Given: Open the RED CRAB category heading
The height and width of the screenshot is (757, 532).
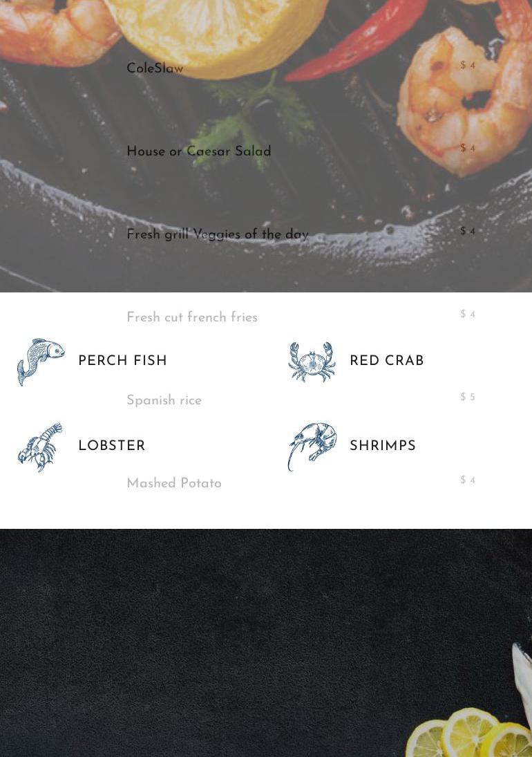Looking at the screenshot, I should click(x=387, y=361).
